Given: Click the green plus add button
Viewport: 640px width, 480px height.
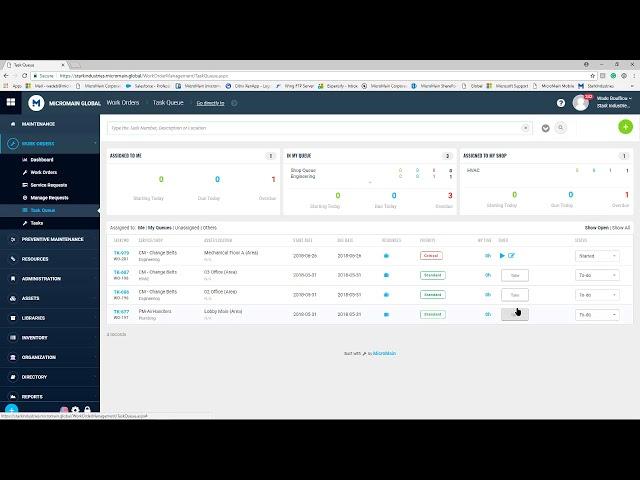Looking at the screenshot, I should coord(625,127).
